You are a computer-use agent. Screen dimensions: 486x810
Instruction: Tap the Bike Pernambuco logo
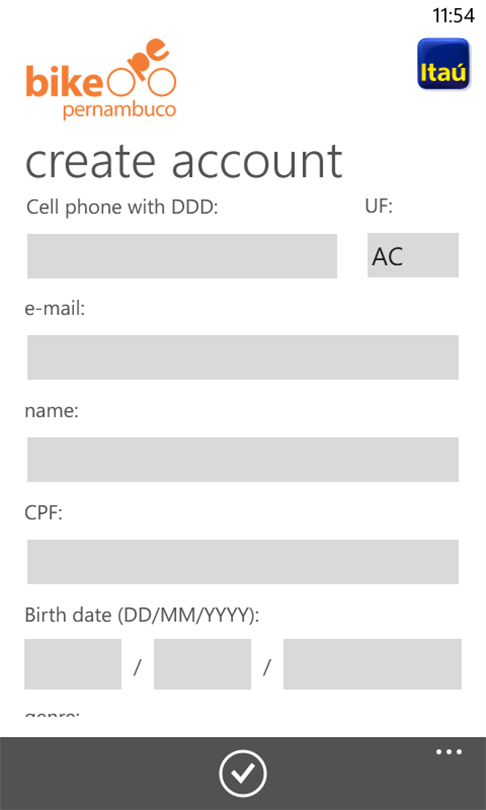click(101, 79)
